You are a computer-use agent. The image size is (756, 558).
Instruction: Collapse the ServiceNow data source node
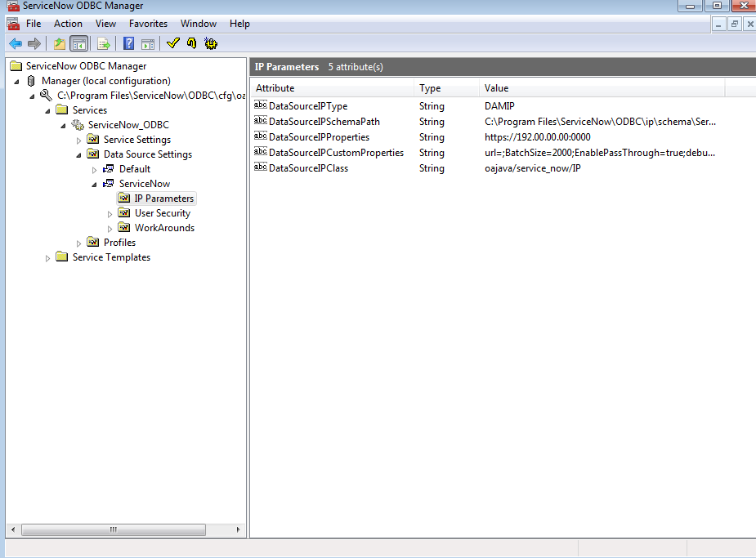pyautogui.click(x=95, y=185)
